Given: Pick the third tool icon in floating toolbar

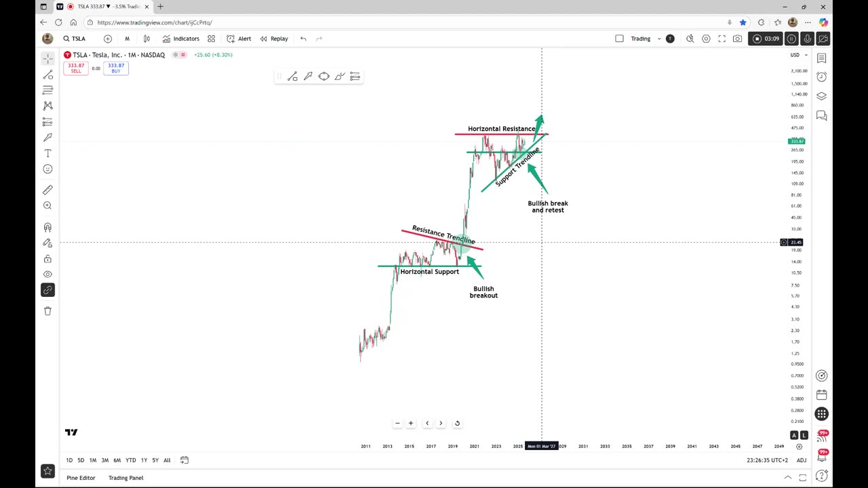Looking at the screenshot, I should tap(323, 77).
